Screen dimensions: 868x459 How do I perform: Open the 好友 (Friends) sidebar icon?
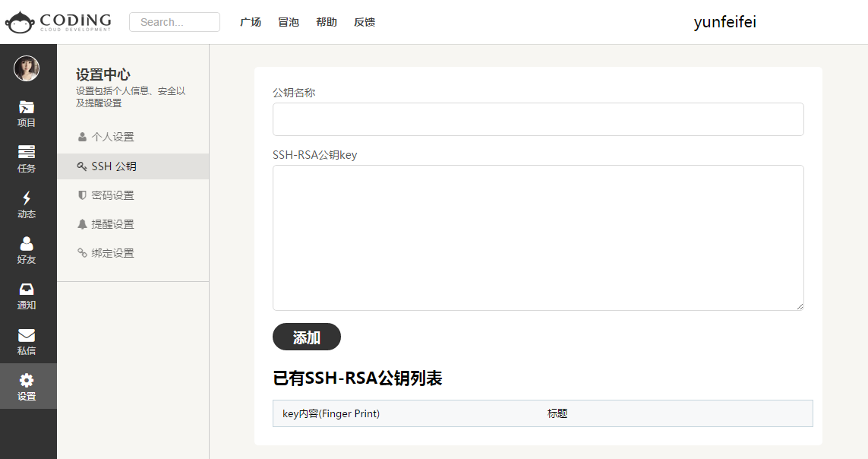pos(27,249)
